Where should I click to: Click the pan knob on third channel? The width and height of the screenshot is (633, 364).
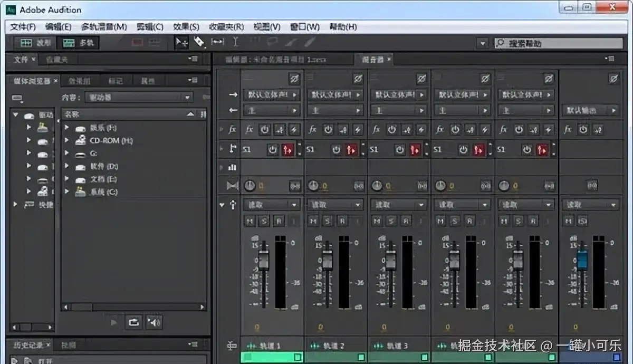(x=377, y=186)
